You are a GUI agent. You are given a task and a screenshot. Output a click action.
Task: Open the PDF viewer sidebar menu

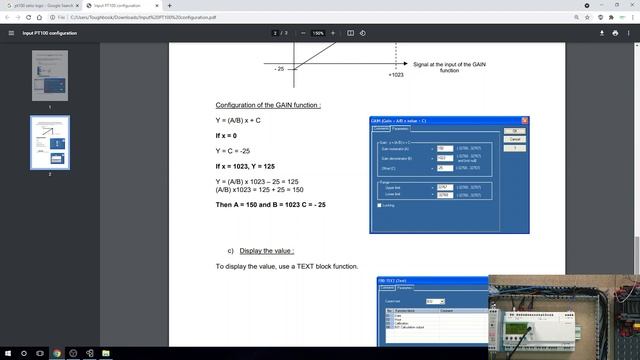pyautogui.click(x=11, y=33)
